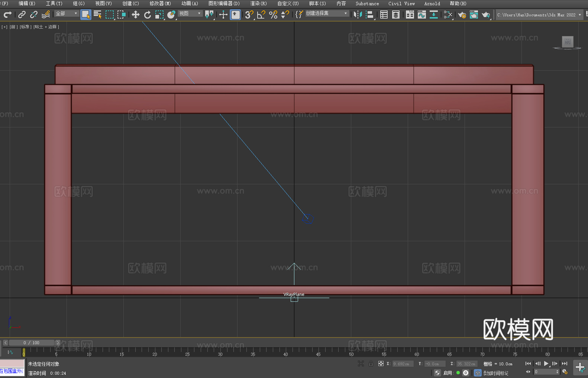
Task: Go to start frame
Action: coord(528,364)
